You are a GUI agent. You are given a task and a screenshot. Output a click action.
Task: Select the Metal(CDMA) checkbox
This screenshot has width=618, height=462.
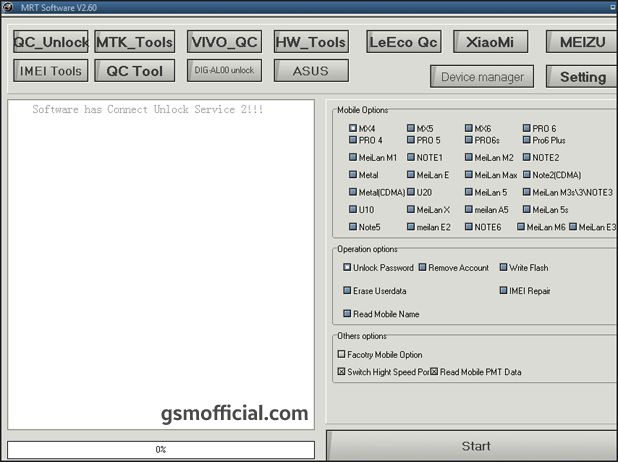click(x=353, y=192)
